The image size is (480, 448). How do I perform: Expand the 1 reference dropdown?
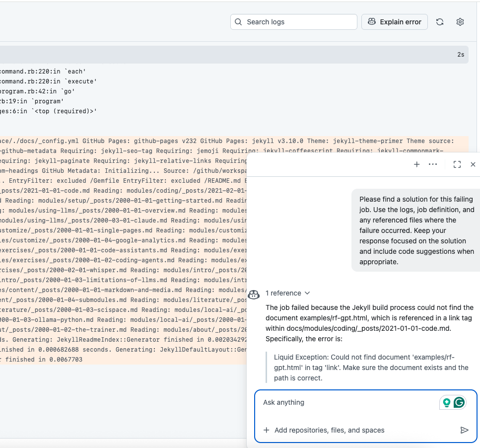point(287,293)
